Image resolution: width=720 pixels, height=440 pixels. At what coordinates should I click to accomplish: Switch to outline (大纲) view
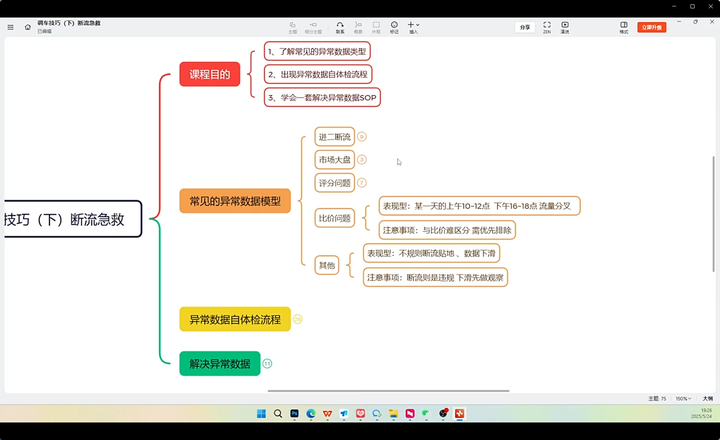[708, 399]
